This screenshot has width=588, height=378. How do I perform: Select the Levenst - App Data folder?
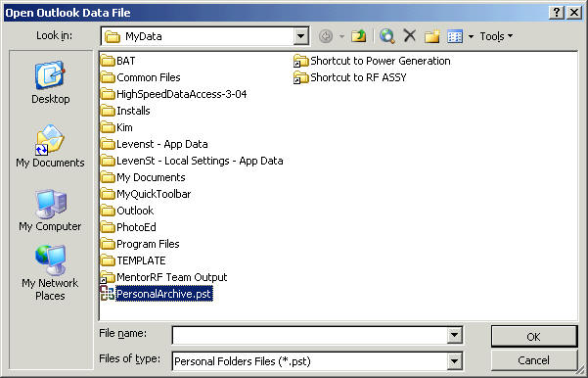point(155,144)
